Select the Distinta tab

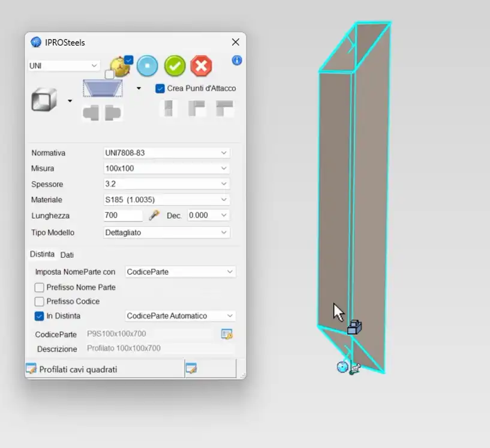42,254
